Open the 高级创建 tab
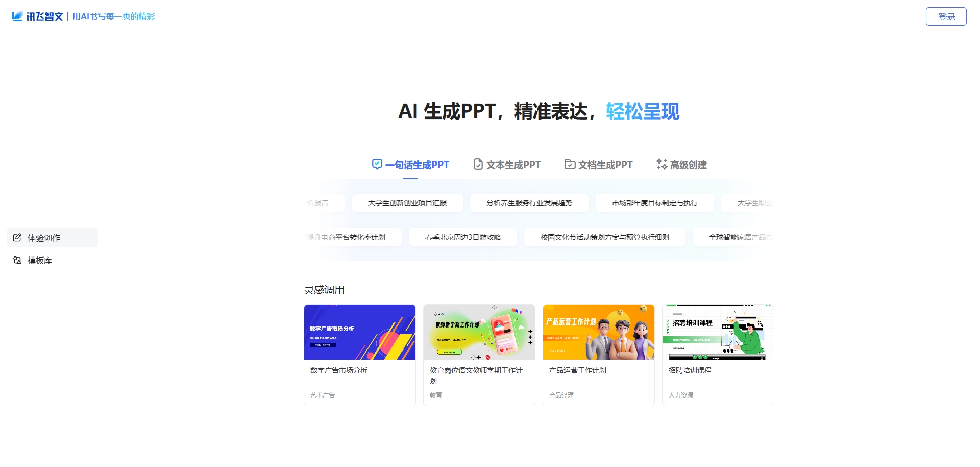 point(688,165)
